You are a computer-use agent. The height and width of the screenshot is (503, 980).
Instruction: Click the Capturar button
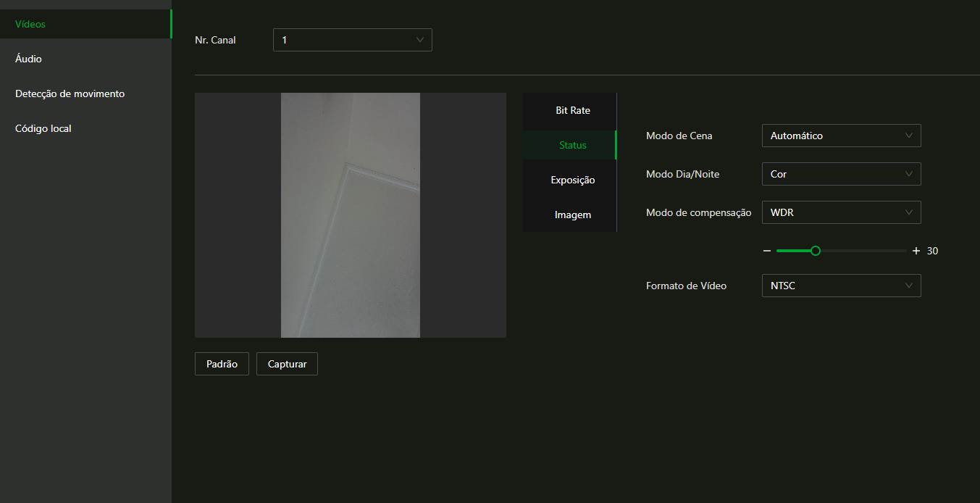(287, 364)
